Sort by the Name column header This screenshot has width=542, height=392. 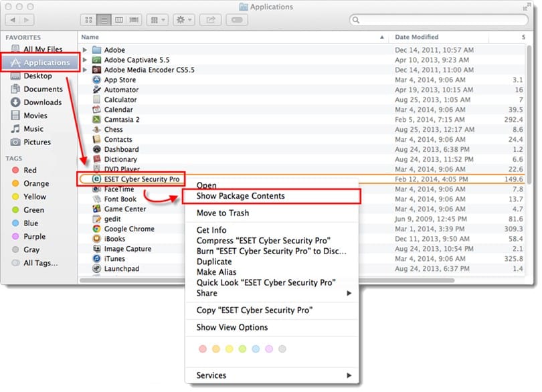(x=234, y=37)
